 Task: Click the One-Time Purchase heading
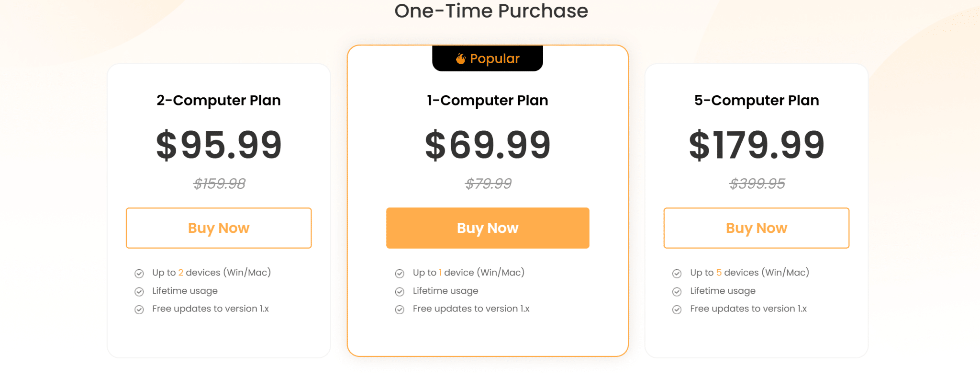click(491, 11)
